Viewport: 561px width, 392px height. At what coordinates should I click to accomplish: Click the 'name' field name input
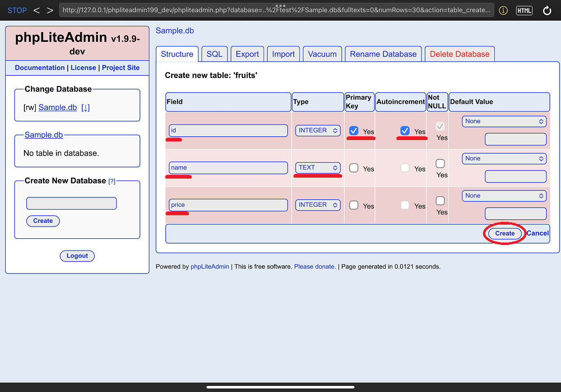(x=228, y=168)
